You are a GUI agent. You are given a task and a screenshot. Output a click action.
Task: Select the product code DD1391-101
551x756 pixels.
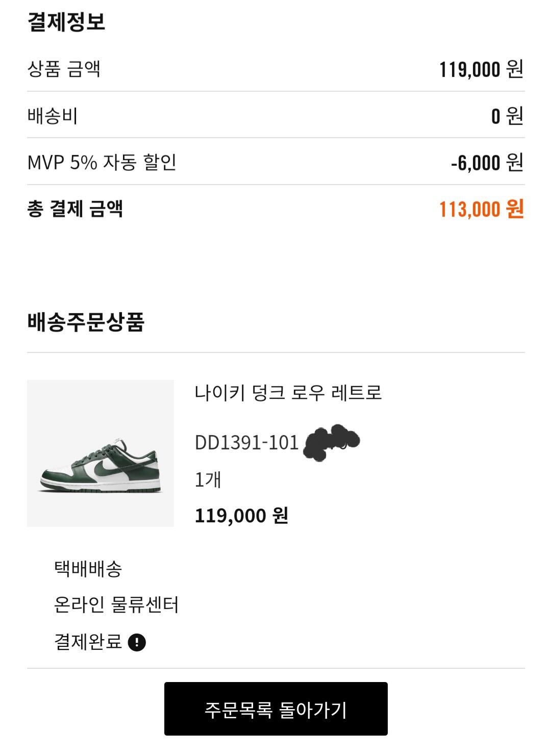(246, 442)
